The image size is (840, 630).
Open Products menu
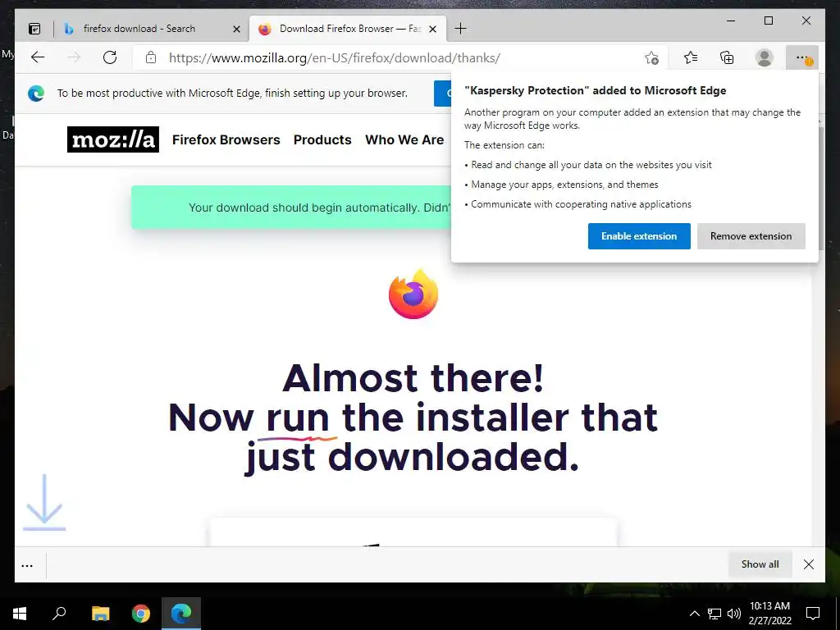[322, 139]
